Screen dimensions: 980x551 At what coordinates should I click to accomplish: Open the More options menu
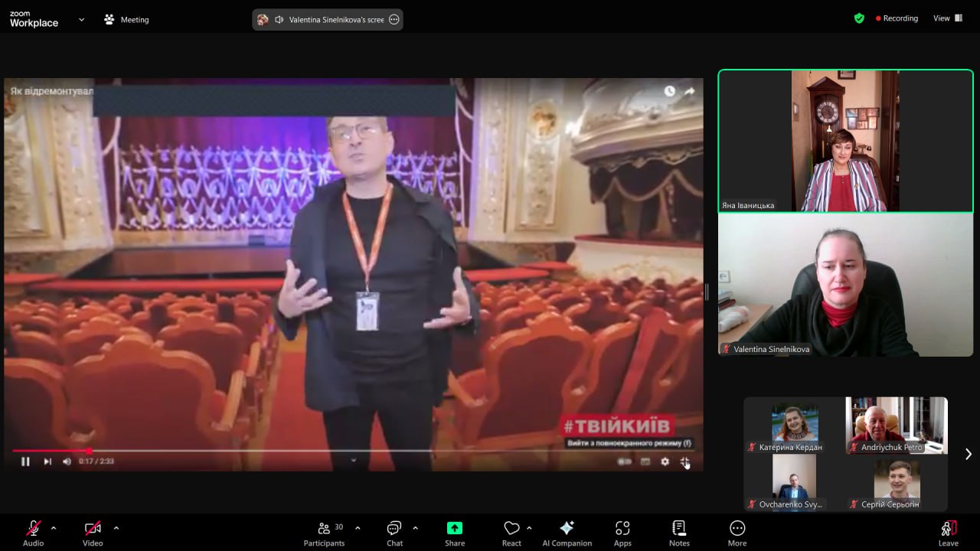click(x=737, y=533)
